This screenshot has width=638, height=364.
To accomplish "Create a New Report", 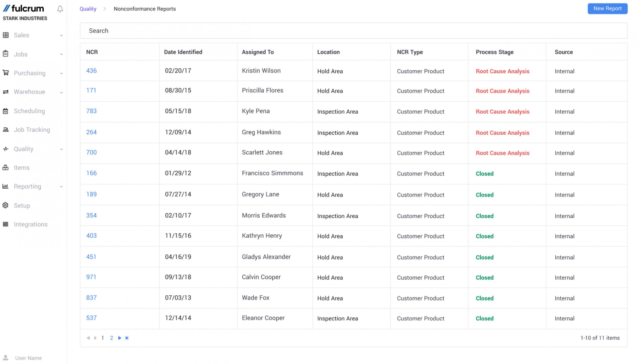I will point(607,8).
